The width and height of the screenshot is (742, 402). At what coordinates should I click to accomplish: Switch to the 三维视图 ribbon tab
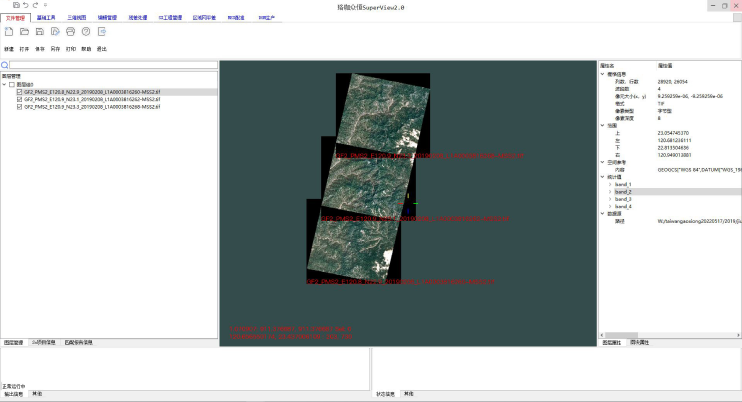(x=77, y=18)
